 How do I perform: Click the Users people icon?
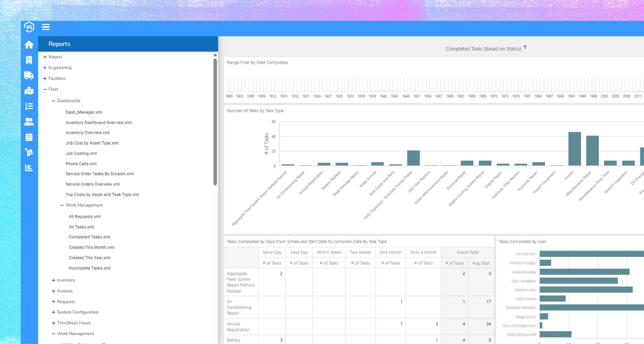point(29,122)
